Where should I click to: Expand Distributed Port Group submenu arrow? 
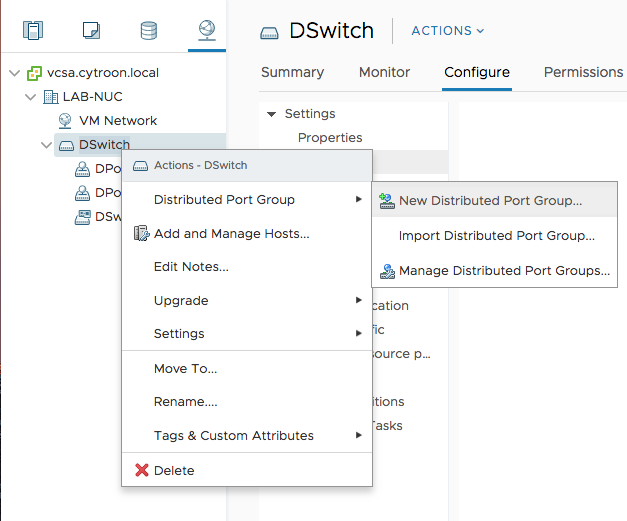pos(359,199)
